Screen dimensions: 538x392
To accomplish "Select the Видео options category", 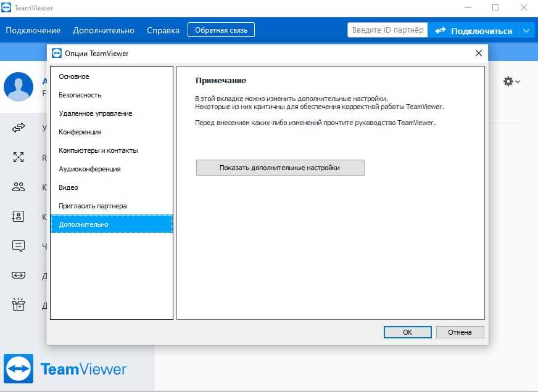I will (x=112, y=187).
